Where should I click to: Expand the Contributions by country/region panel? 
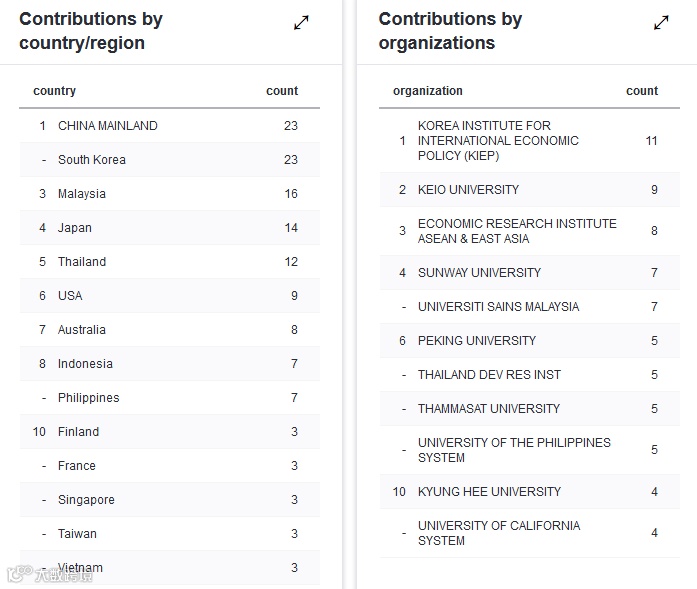301,23
